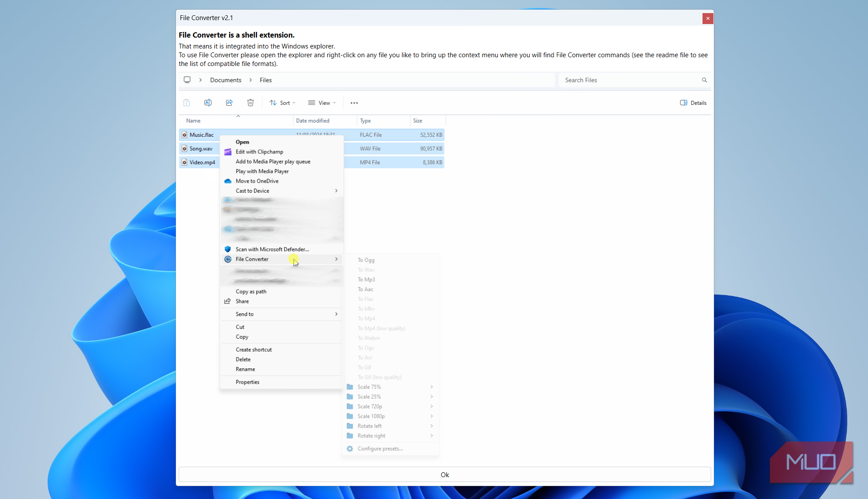Click the search magnifier icon
This screenshot has width=868, height=499.
point(704,80)
